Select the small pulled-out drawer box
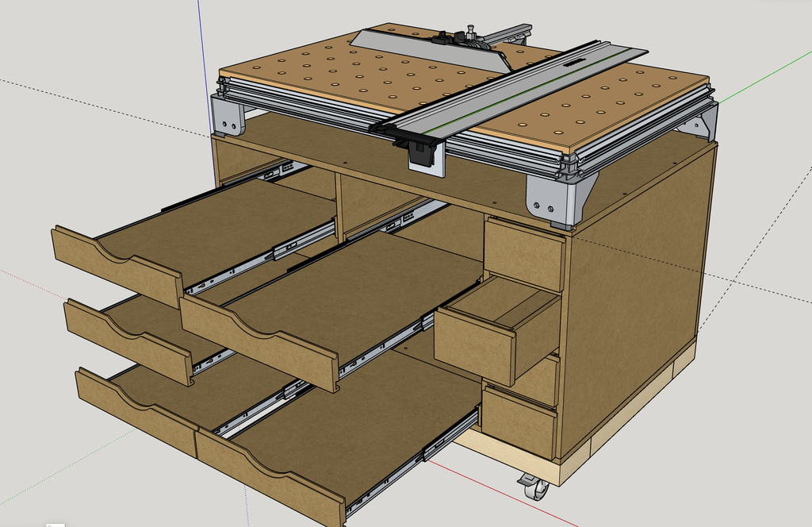The height and width of the screenshot is (527, 812). pos(498,330)
